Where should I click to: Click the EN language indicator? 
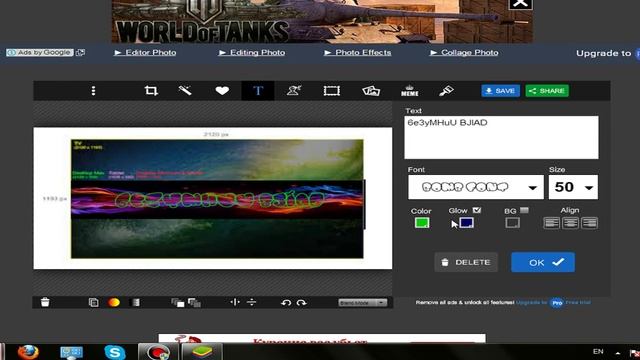pos(598,351)
